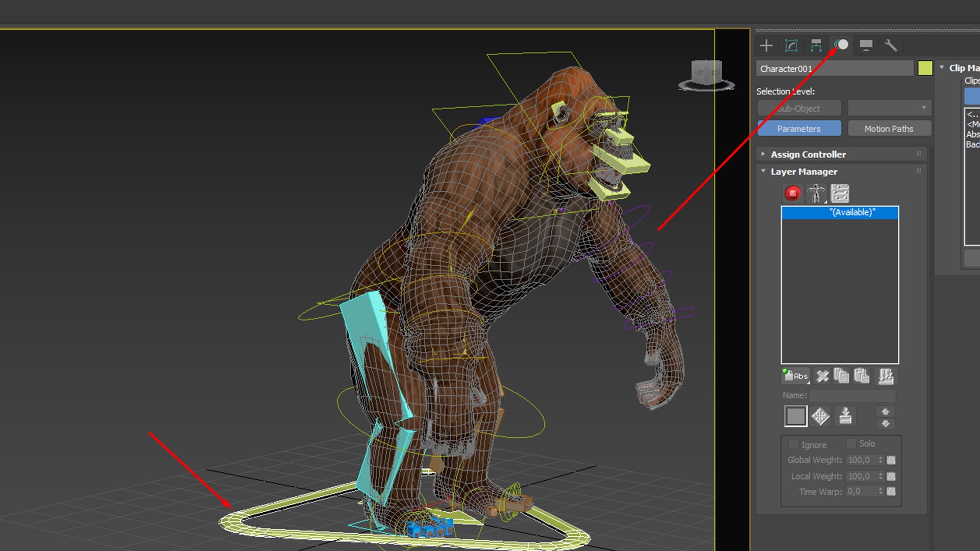The image size is (980, 551).
Task: Click the Global Weight value field
Action: pyautogui.click(x=861, y=460)
